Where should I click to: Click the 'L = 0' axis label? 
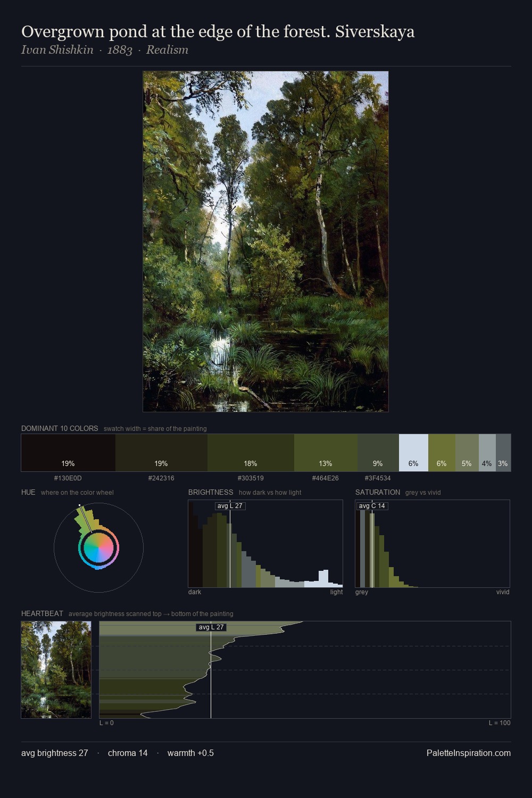[106, 723]
